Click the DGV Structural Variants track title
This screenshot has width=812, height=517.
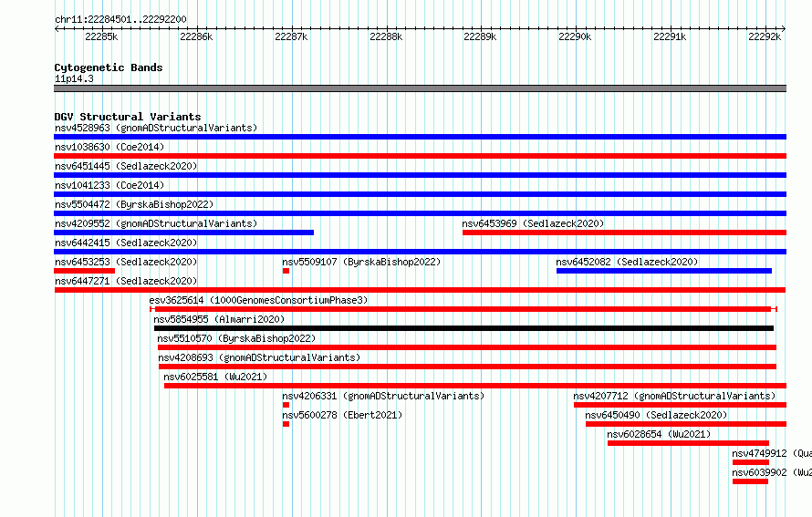[x=128, y=117]
